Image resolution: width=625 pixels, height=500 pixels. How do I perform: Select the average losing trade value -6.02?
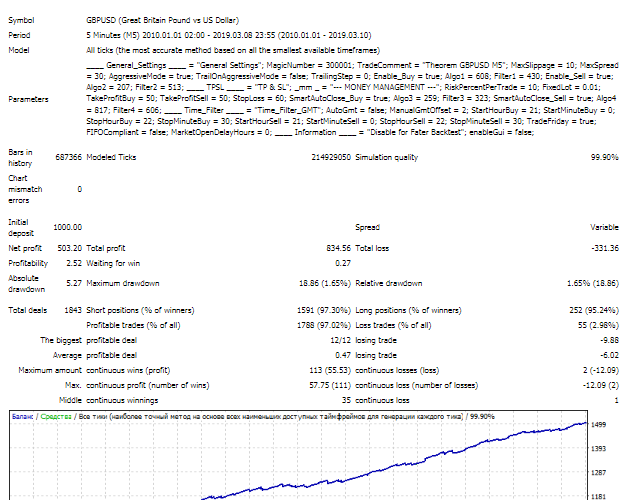609,355
